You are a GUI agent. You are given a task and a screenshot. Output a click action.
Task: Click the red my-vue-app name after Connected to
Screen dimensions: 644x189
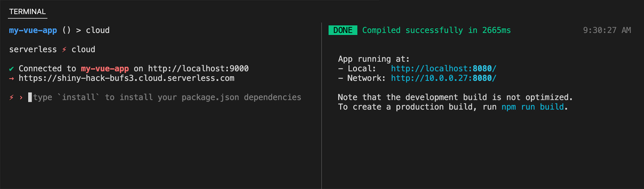105,69
